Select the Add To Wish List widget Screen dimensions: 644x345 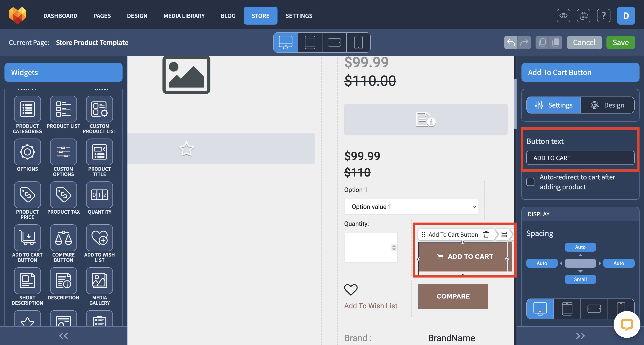click(x=99, y=238)
